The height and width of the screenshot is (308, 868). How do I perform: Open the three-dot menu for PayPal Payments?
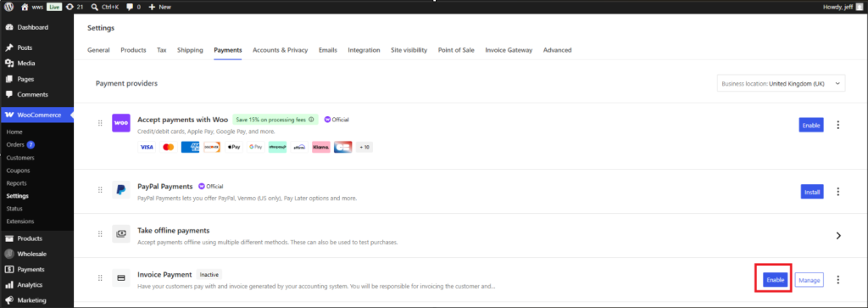pyautogui.click(x=838, y=192)
